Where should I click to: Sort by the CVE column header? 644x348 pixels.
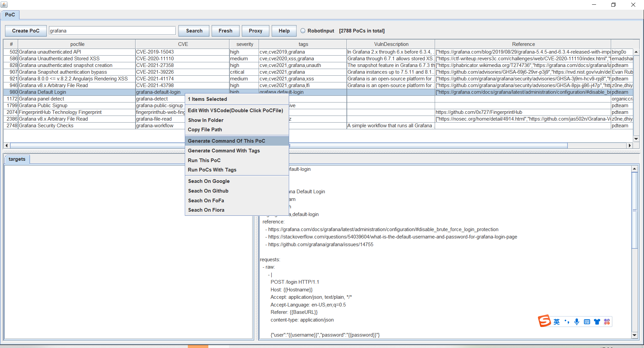coord(183,44)
